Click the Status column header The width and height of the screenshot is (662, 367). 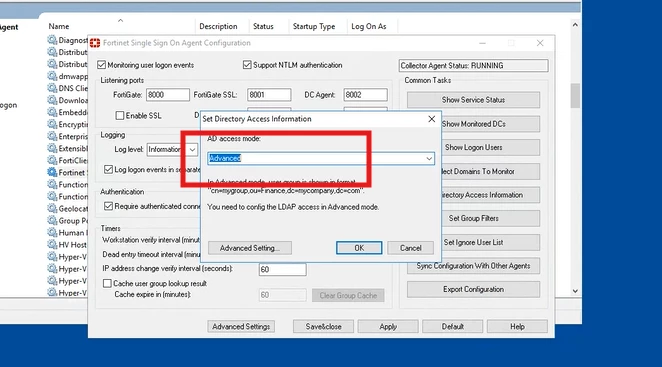coord(263,26)
